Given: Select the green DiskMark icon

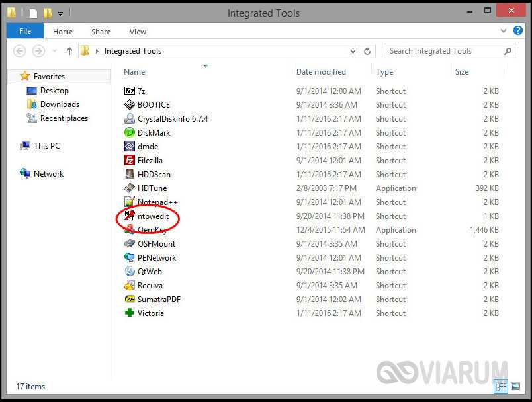Looking at the screenshot, I should point(130,133).
